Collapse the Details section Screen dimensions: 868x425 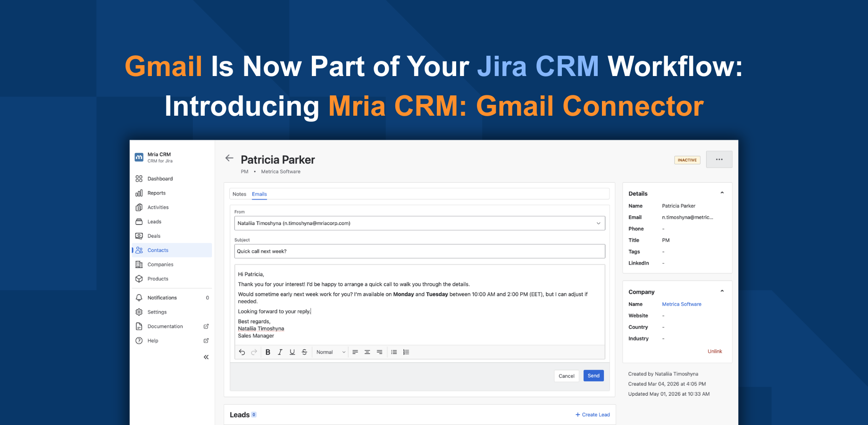coord(722,193)
